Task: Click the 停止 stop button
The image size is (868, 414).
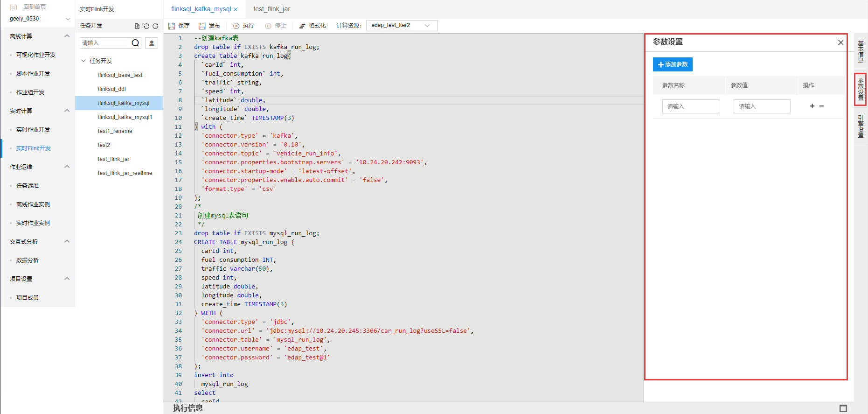Action: (276, 26)
